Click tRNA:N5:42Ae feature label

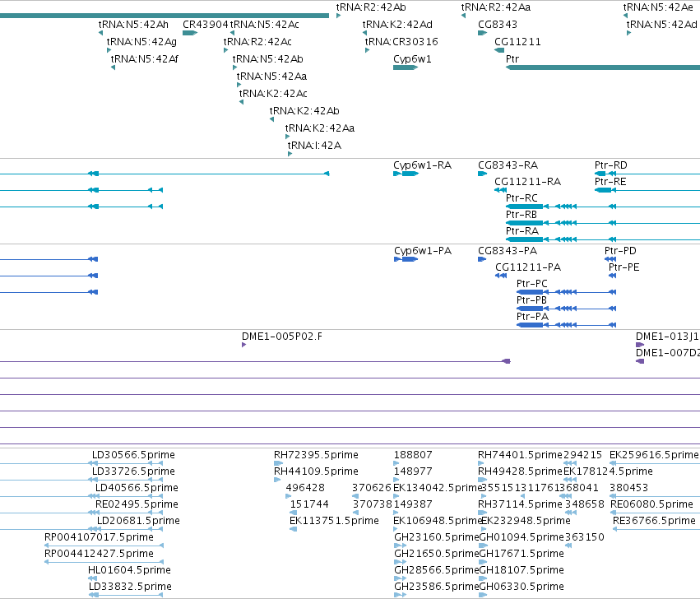(658, 7)
